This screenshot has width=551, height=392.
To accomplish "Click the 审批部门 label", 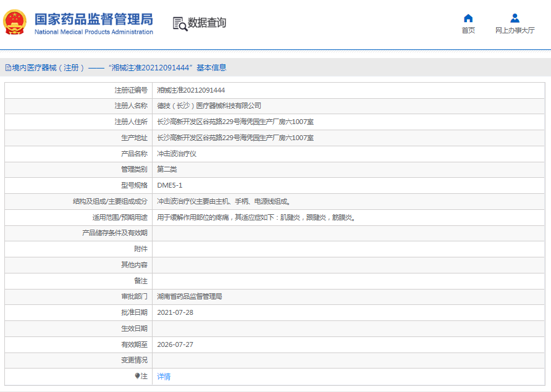I will [134, 296].
